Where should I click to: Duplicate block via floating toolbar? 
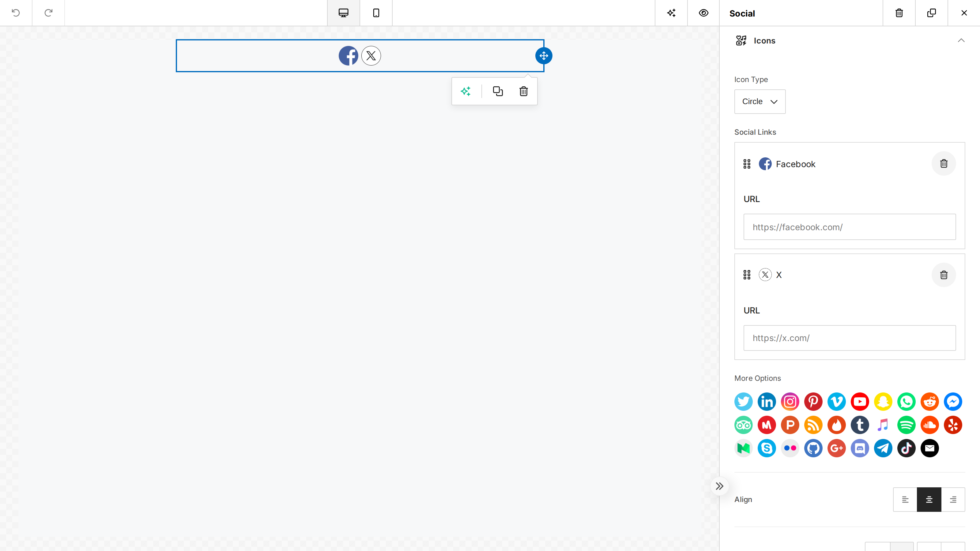coord(498,91)
